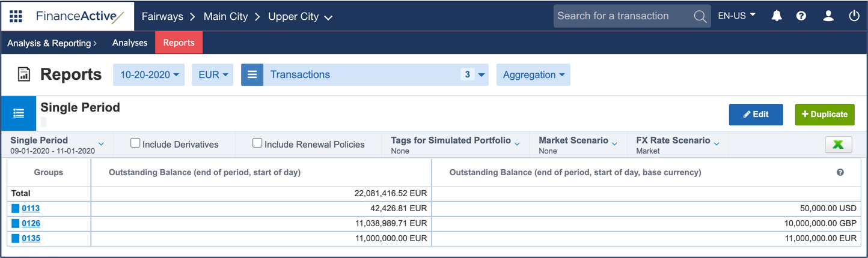Export to Excel with green X icon
This screenshot has height=258, width=868.
tap(838, 144)
